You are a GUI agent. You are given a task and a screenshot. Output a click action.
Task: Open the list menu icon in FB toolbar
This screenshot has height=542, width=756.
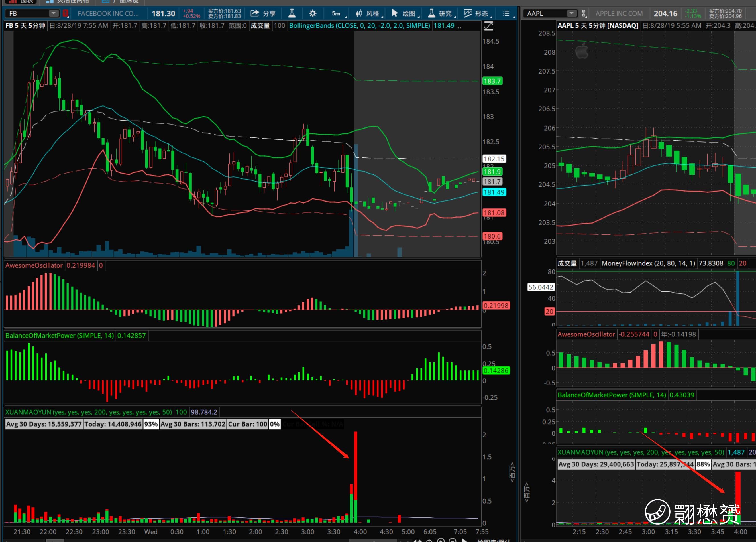506,13
